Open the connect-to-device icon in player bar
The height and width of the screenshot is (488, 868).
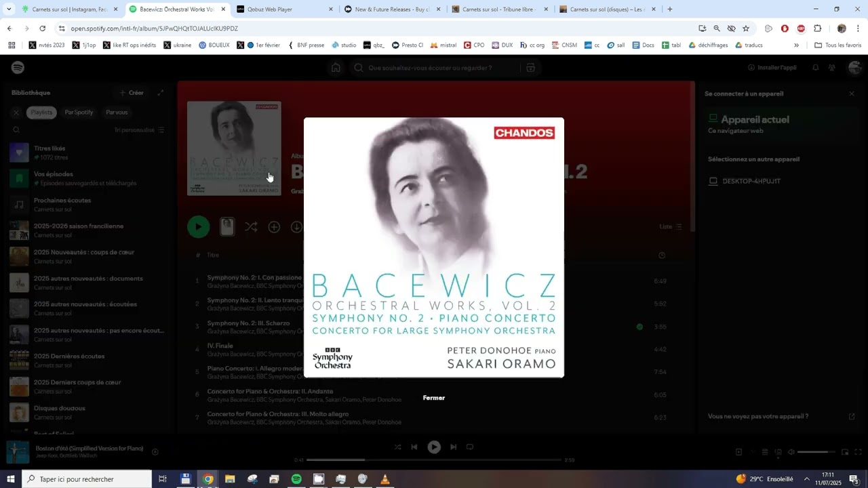778,452
